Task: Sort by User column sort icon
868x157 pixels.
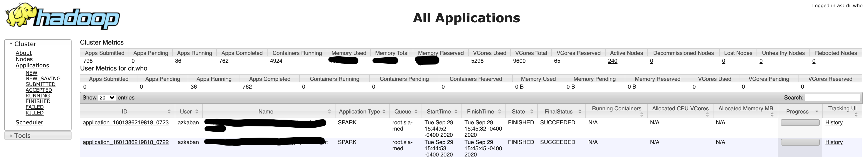Action: pos(197,111)
